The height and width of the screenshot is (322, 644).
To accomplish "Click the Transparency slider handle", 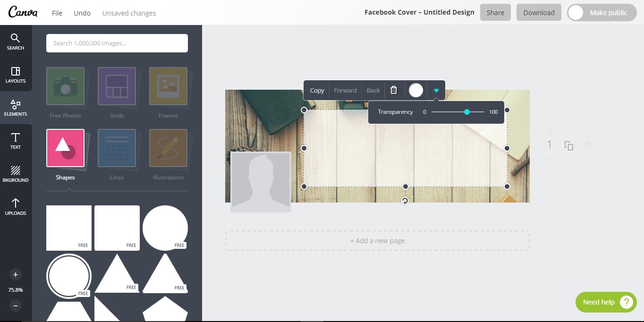I will tap(467, 112).
